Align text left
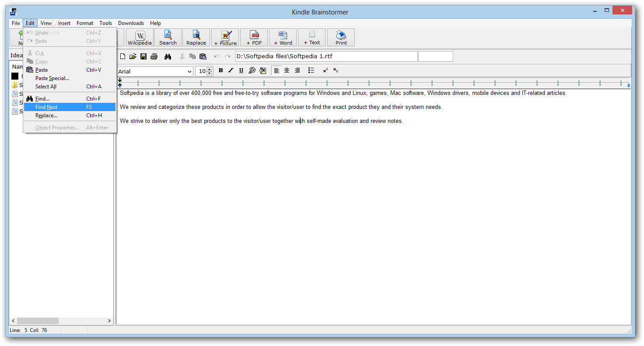This screenshot has width=644, height=346. (x=276, y=70)
